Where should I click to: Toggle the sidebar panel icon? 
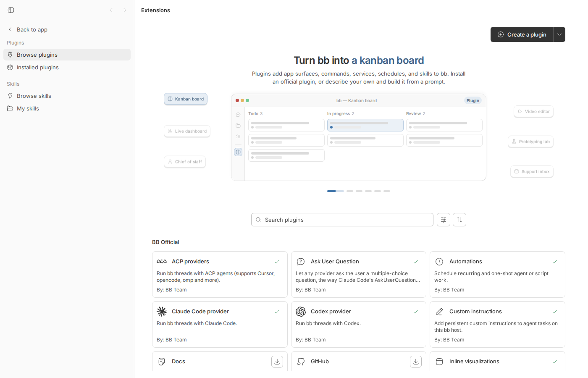(11, 10)
